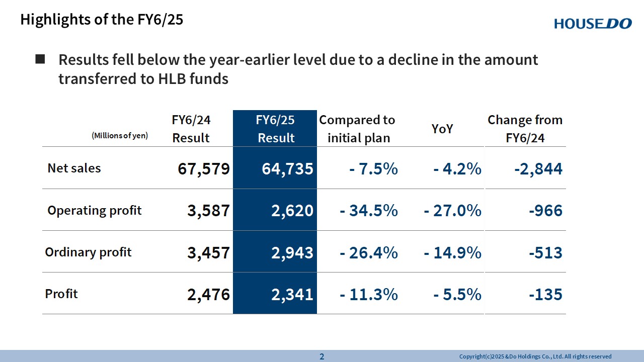Click the YoY column header

click(x=442, y=129)
